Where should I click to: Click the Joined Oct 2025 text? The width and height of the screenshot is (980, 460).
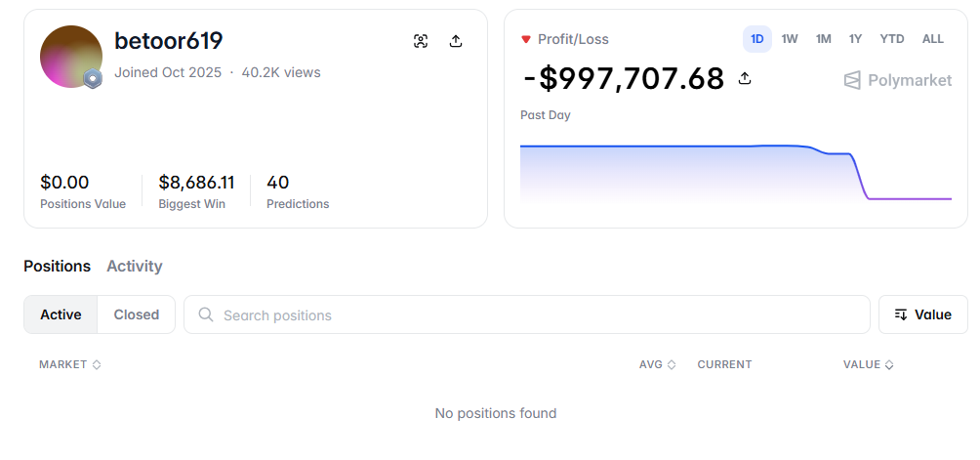click(x=168, y=72)
